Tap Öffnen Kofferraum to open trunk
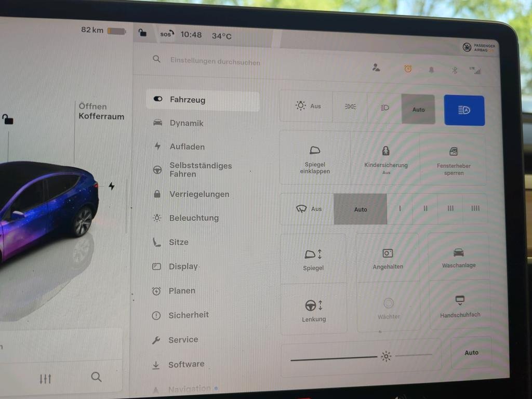 click(x=101, y=111)
